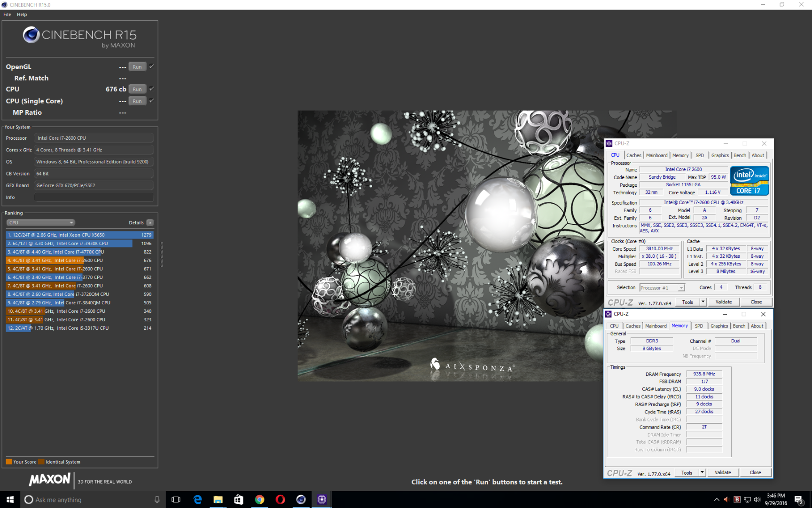Show hidden system tray icons

click(716, 500)
